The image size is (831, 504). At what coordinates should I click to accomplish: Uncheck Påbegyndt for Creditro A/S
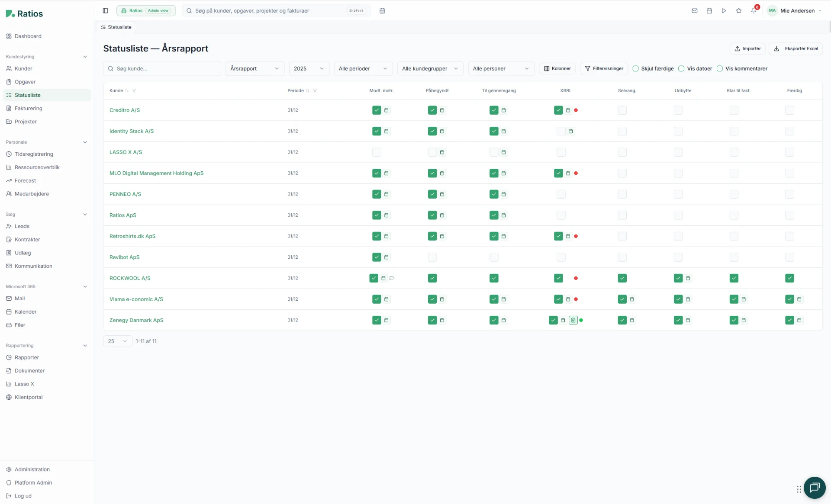click(432, 110)
